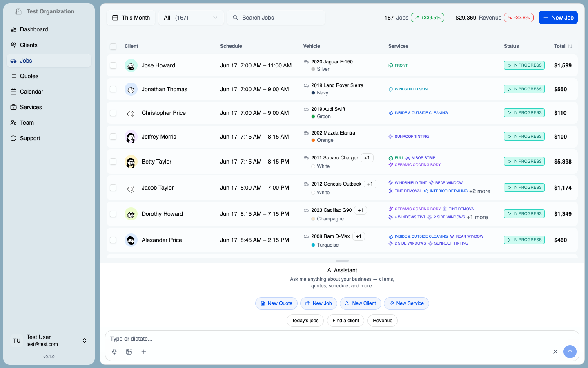Click the navy color dot for Land Rover
Image resolution: width=588 pixels, height=368 pixels.
pos(313,93)
